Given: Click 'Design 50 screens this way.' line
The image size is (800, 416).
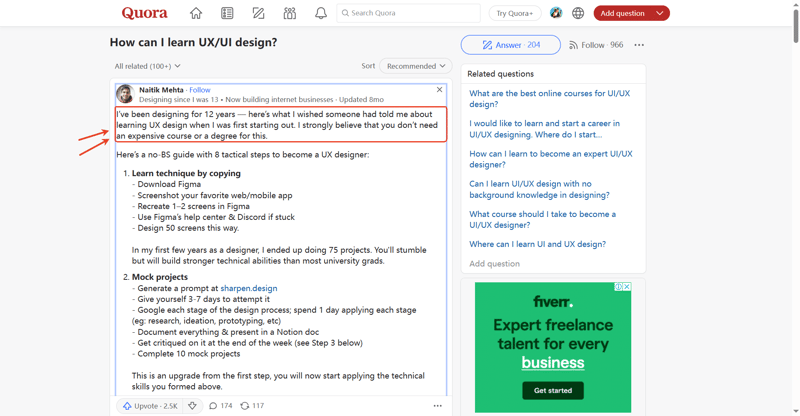Looking at the screenshot, I should point(185,228).
